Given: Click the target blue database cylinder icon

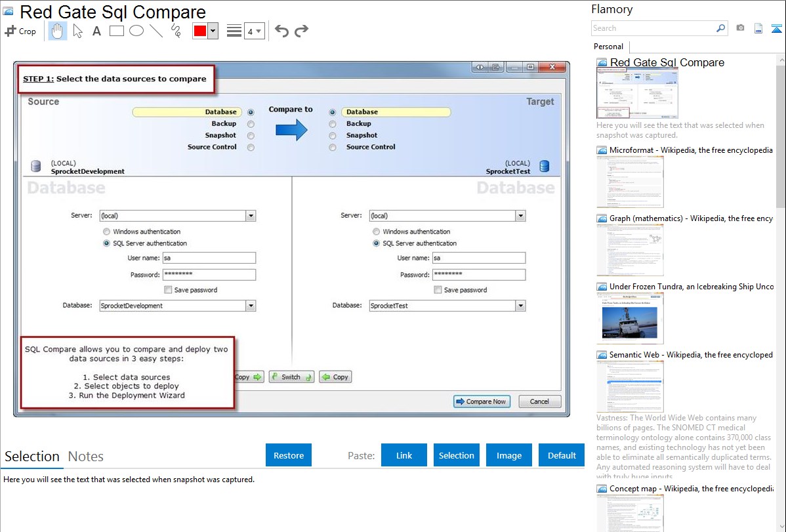Looking at the screenshot, I should [545, 166].
